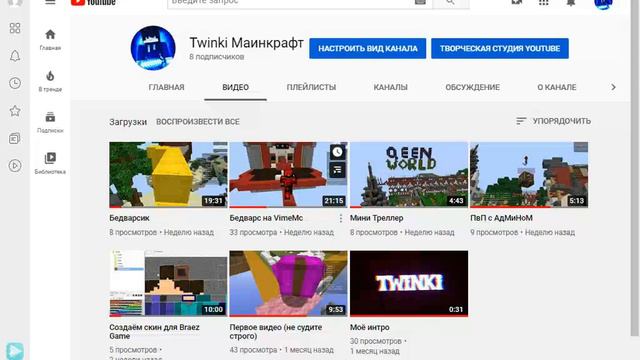The image size is (640, 360).
Task: Click '30 просмотров' under Моё интро
Action: coord(376,341)
